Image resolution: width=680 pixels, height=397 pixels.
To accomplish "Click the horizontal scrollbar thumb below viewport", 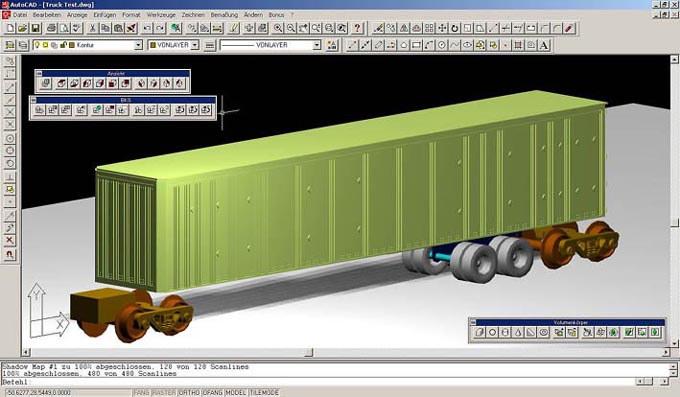I will 308,353.
